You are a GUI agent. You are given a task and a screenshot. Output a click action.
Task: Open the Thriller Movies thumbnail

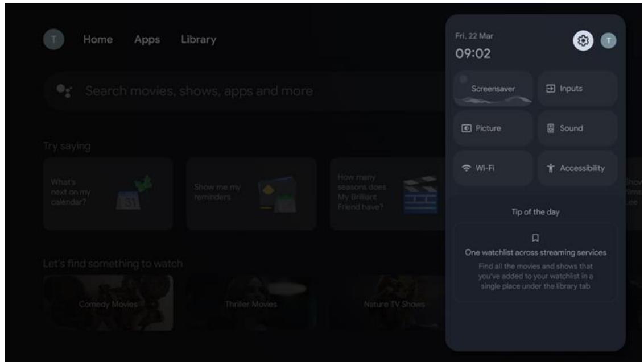[x=251, y=303]
